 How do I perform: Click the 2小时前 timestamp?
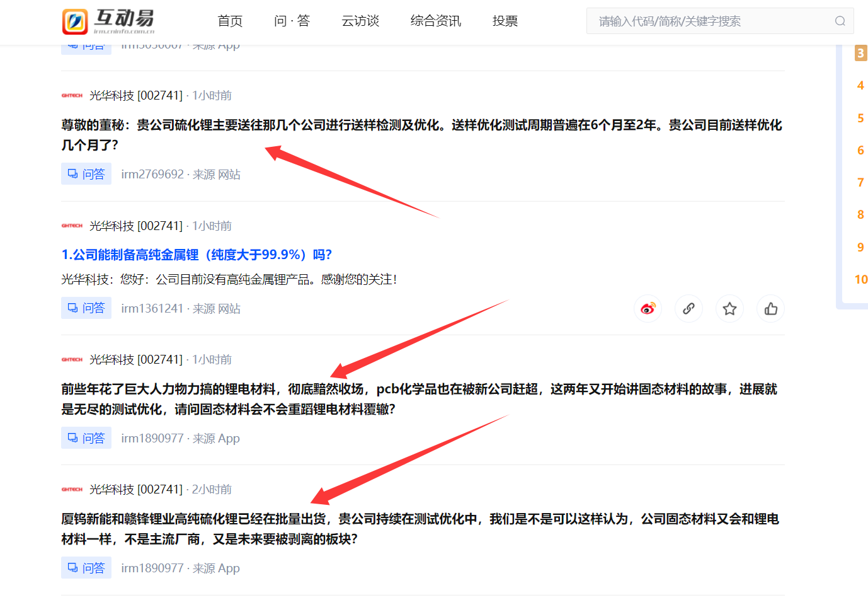[x=212, y=489]
